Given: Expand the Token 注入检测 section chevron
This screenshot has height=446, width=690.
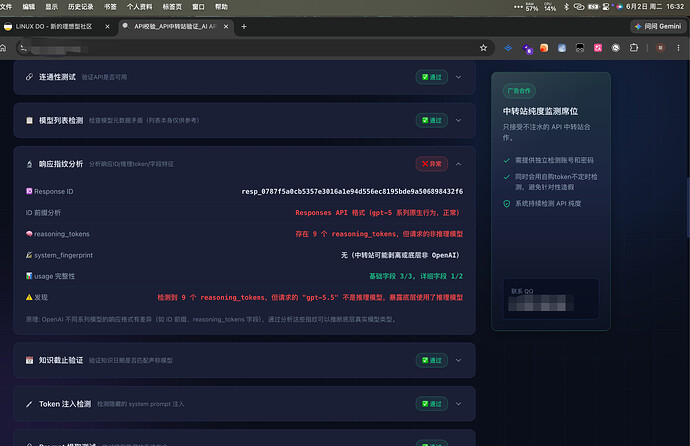Looking at the screenshot, I should click(459, 404).
